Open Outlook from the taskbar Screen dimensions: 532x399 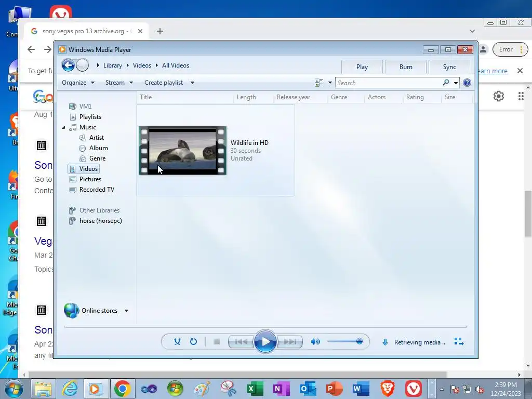pos(308,389)
